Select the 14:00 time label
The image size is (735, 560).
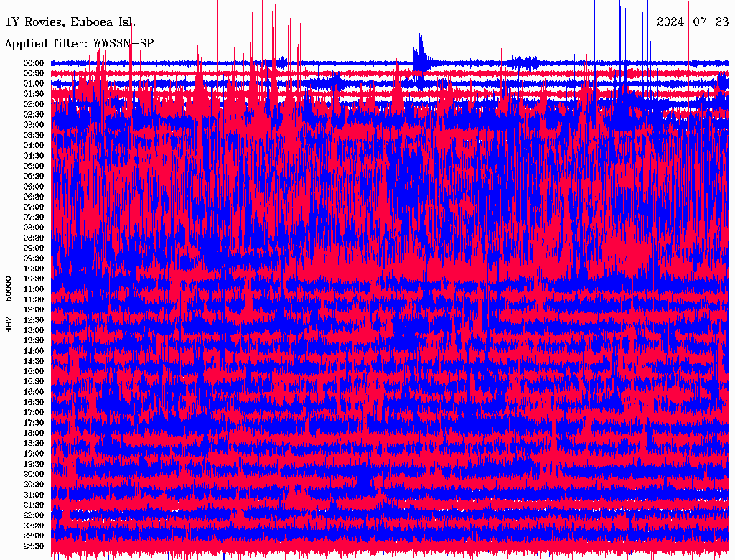click(34, 351)
